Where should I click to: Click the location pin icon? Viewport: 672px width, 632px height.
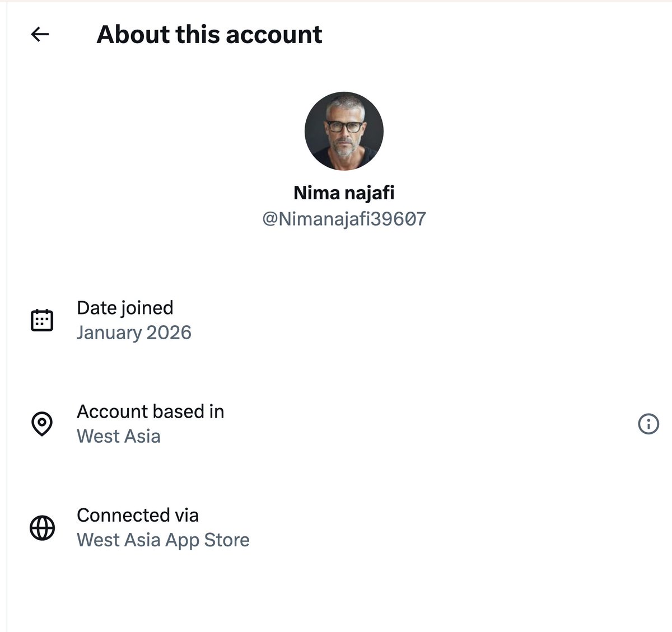41,424
